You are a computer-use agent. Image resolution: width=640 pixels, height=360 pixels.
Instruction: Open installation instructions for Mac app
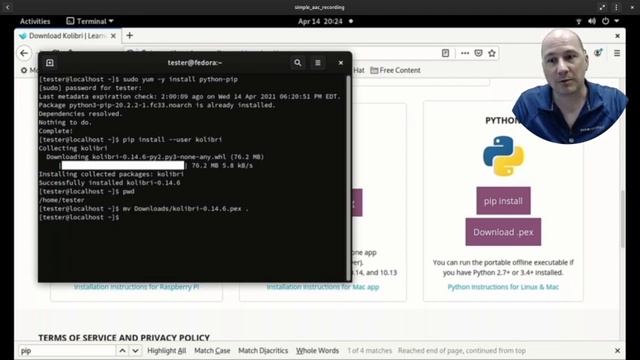323,287
